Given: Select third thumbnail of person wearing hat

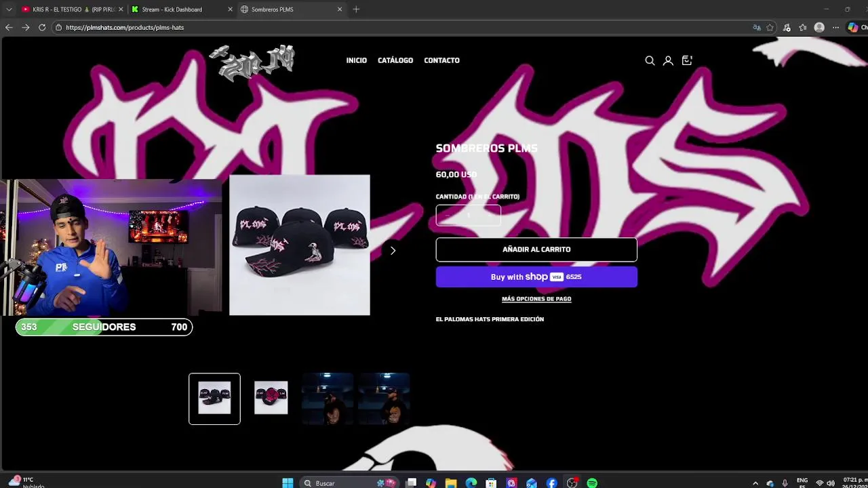Looking at the screenshot, I should click(x=328, y=399).
